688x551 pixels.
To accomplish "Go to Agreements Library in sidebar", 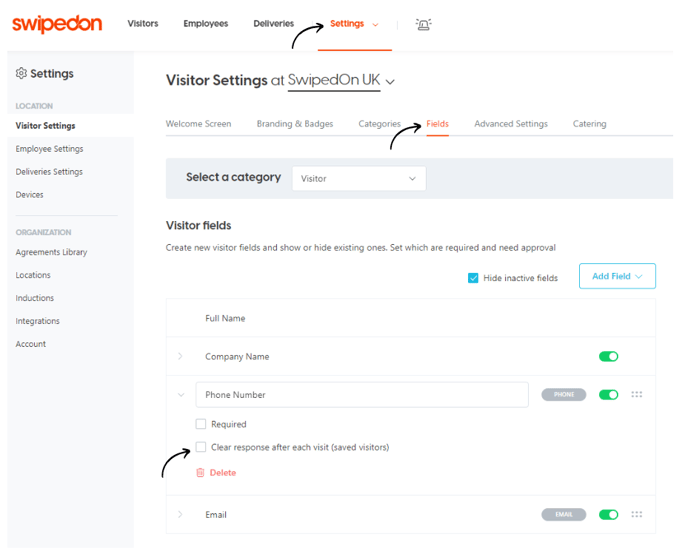I will [x=51, y=252].
